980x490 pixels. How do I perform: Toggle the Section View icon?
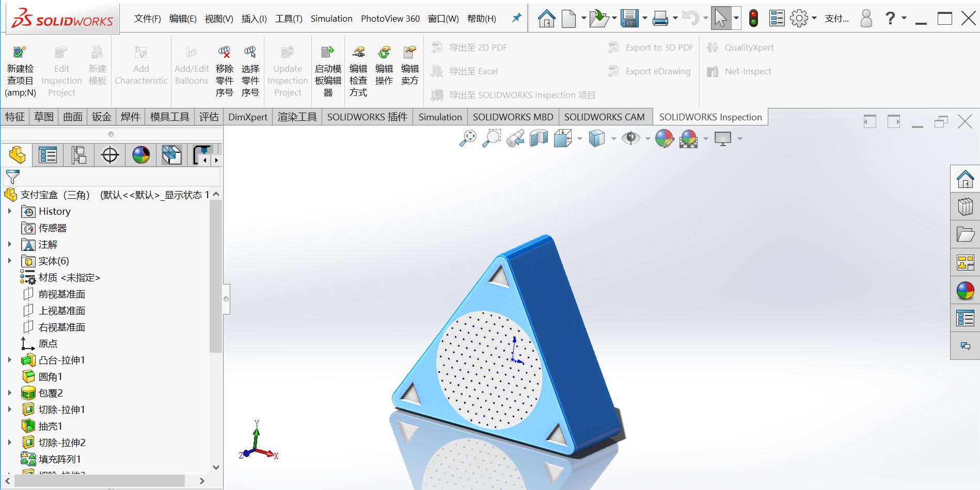[x=539, y=138]
